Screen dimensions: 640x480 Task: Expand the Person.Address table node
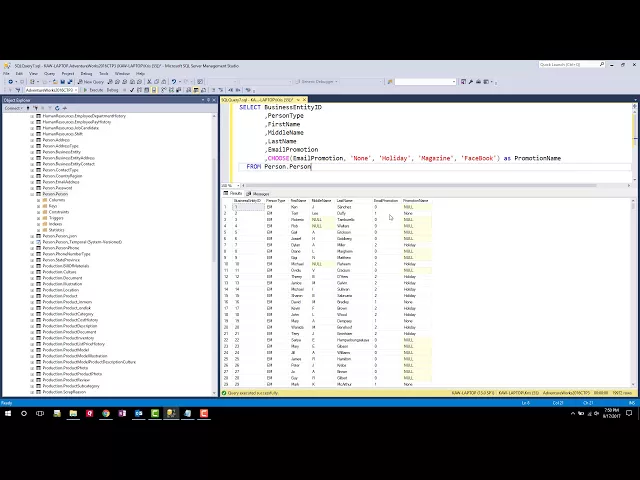click(x=32, y=140)
